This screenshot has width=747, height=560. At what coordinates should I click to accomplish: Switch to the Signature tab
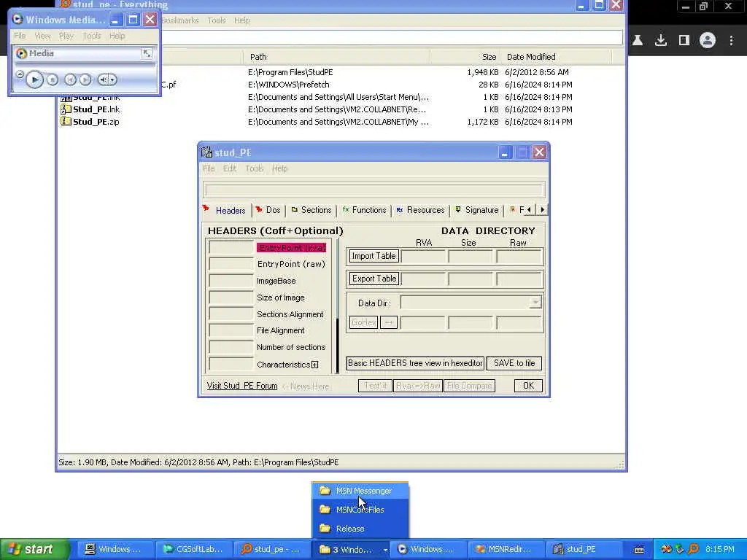pos(477,210)
